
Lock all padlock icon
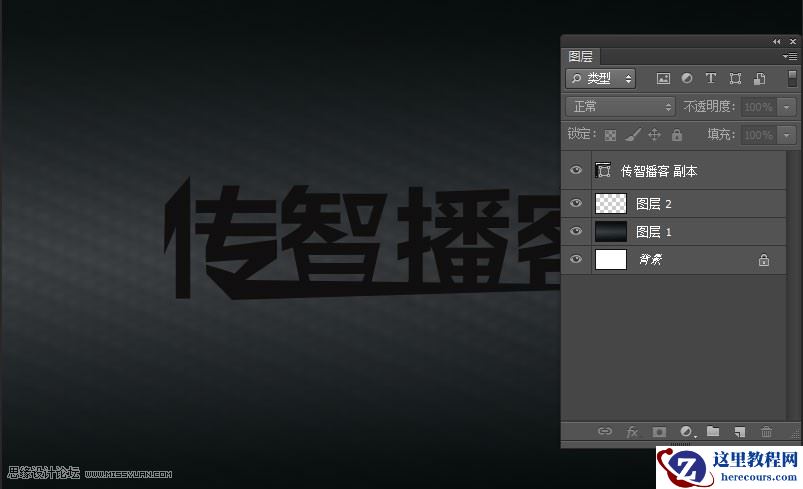tap(677, 135)
